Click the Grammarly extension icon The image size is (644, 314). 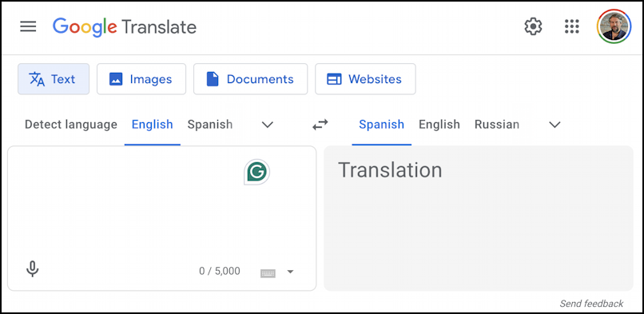coord(256,172)
